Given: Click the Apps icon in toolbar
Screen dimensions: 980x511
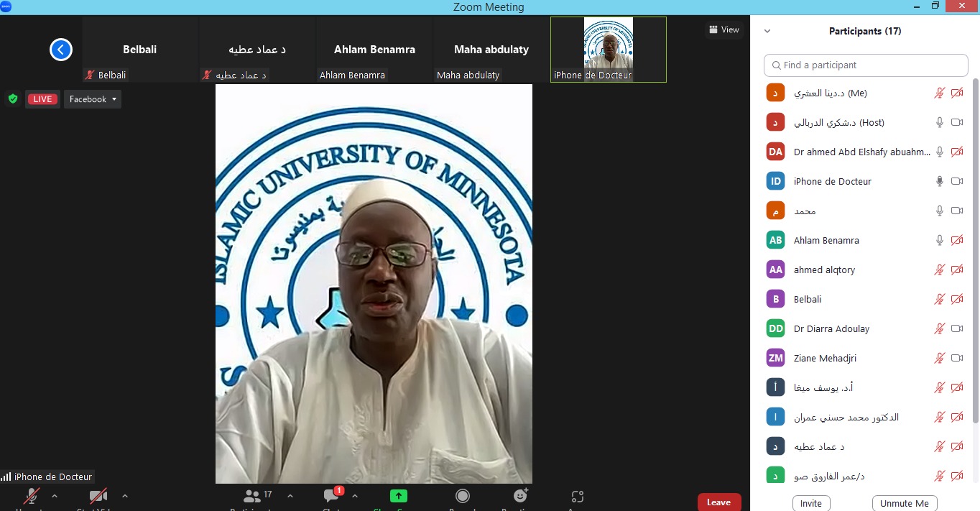Looking at the screenshot, I should [577, 496].
